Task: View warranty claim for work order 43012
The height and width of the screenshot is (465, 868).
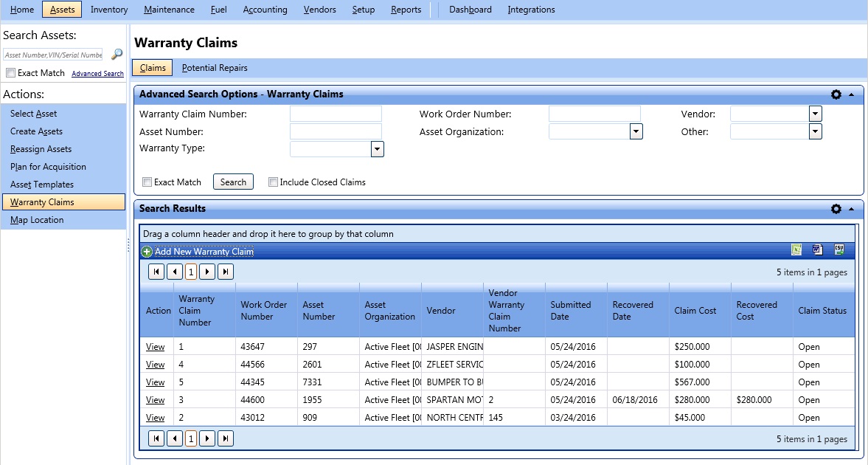Action: point(155,418)
